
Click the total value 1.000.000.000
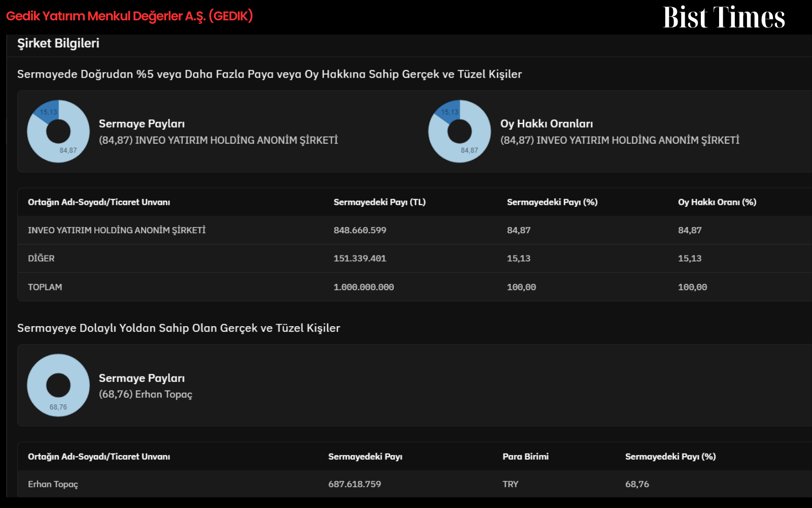coord(364,287)
